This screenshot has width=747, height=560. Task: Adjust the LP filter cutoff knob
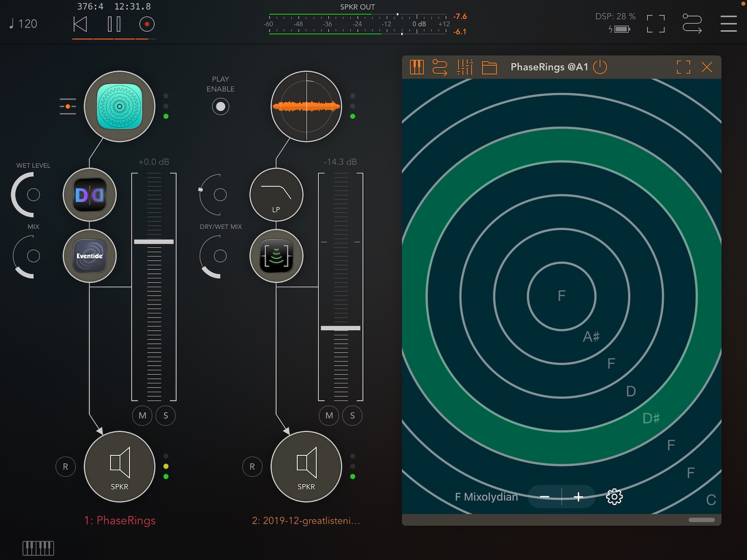[219, 195]
